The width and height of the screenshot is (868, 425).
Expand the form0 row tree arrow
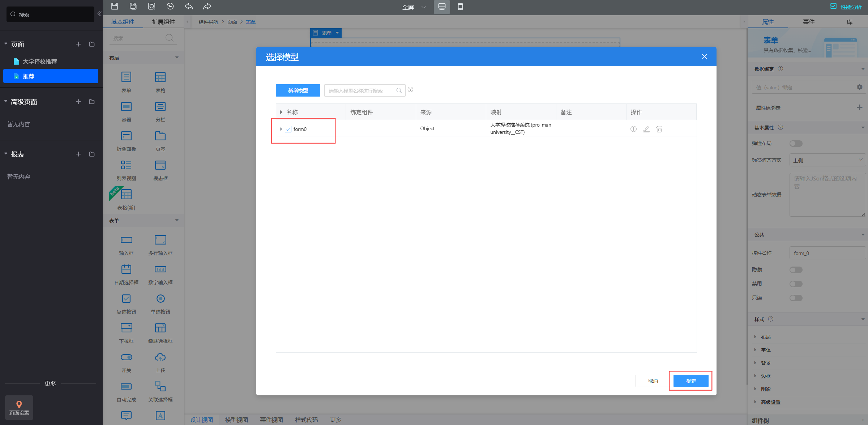pyautogui.click(x=281, y=129)
